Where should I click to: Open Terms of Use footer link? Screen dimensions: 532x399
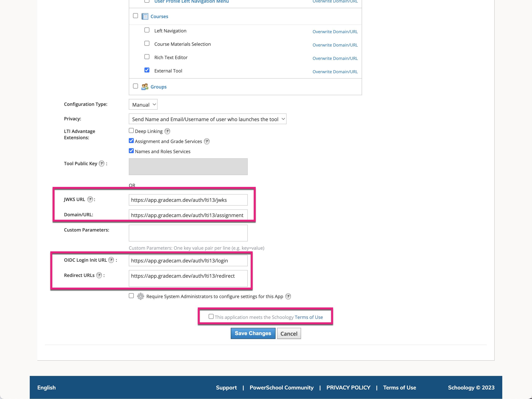click(x=400, y=388)
